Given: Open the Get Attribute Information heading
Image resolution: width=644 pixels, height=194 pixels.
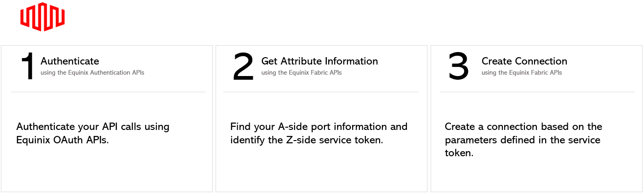Looking at the screenshot, I should [320, 61].
